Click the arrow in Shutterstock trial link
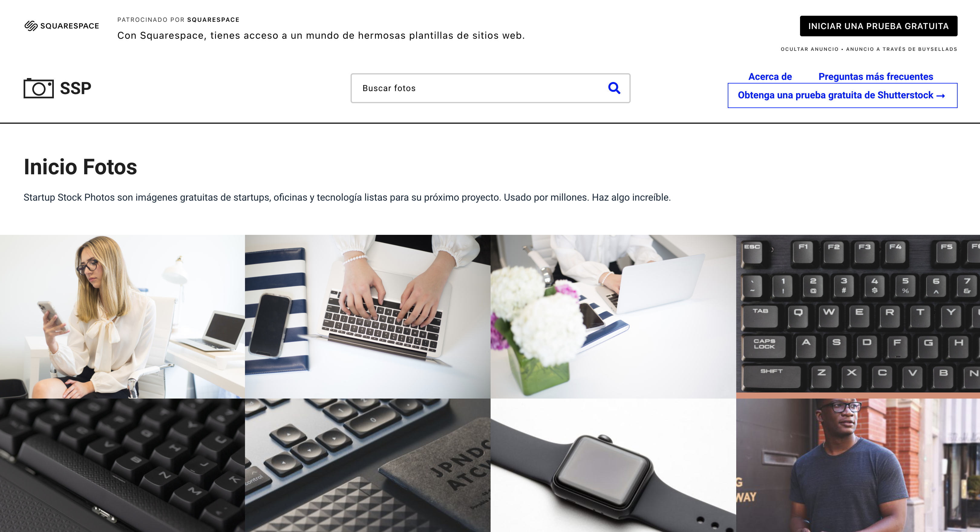This screenshot has height=532, width=980. pos(940,96)
